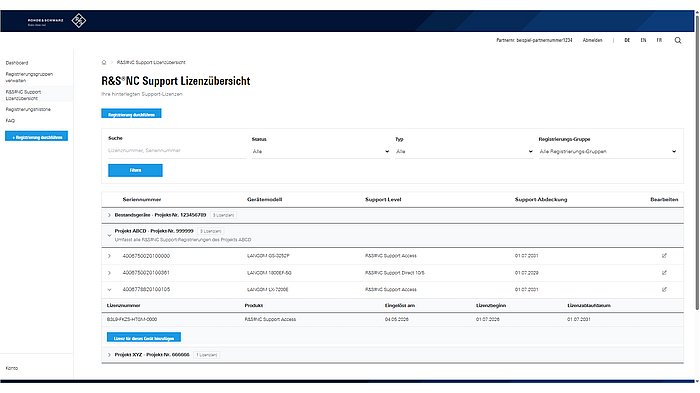Click Lizenzbeginn date 01.07.2026
700x393 pixels.
click(x=488, y=320)
